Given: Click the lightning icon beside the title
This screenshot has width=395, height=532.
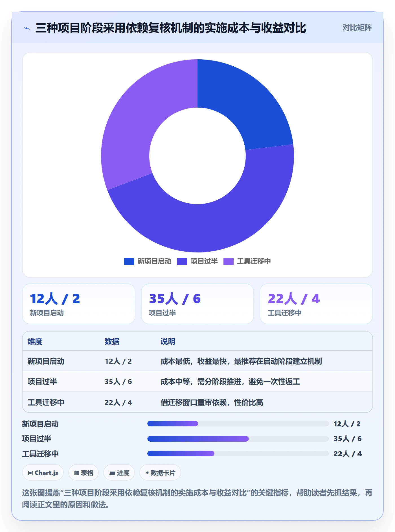Looking at the screenshot, I should pyautogui.click(x=27, y=28).
